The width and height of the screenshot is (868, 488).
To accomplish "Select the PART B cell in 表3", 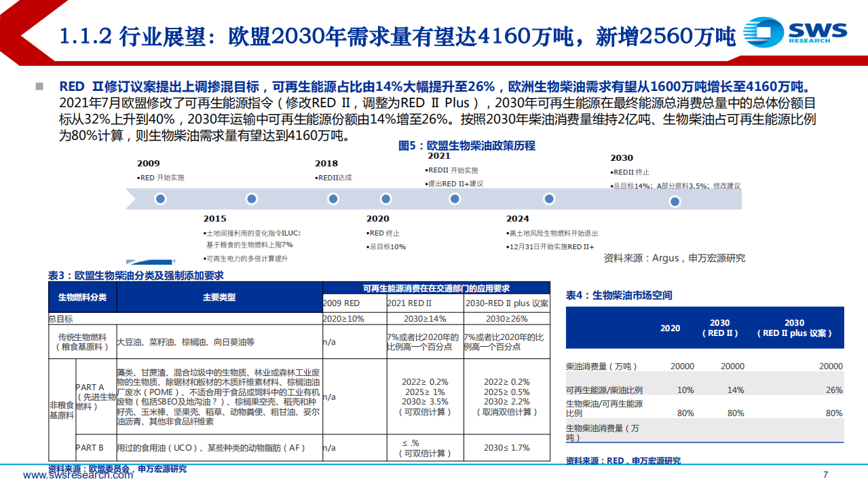I will click(90, 448).
